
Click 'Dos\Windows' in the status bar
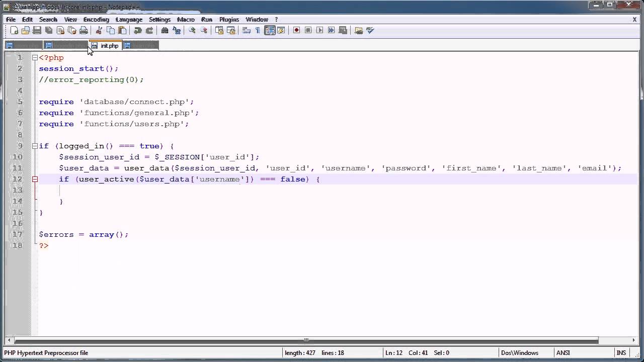click(520, 353)
